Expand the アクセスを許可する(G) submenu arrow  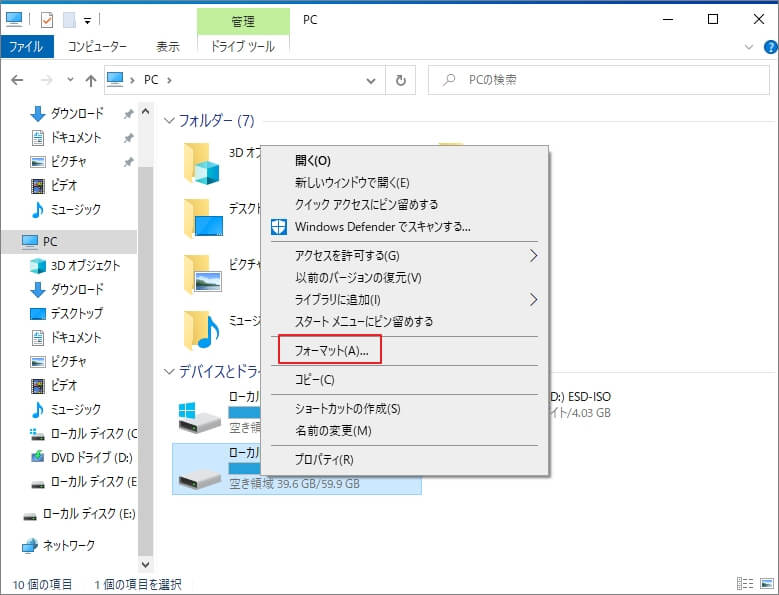533,256
